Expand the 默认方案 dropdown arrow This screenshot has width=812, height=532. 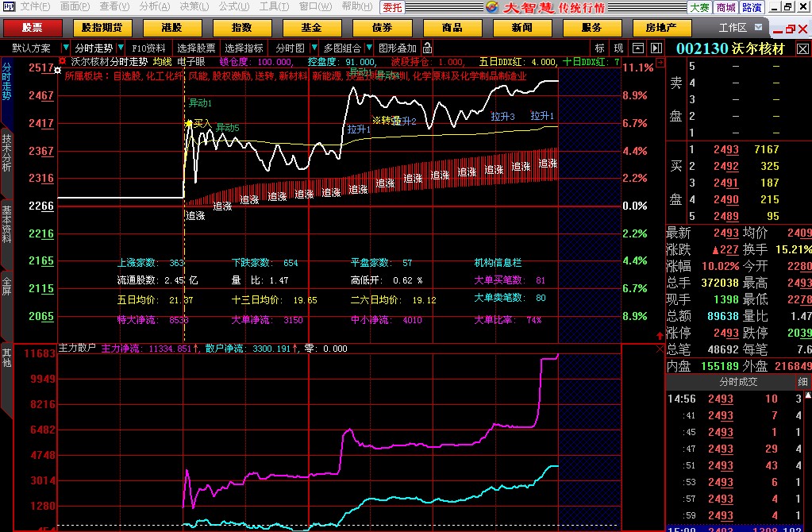pos(65,48)
